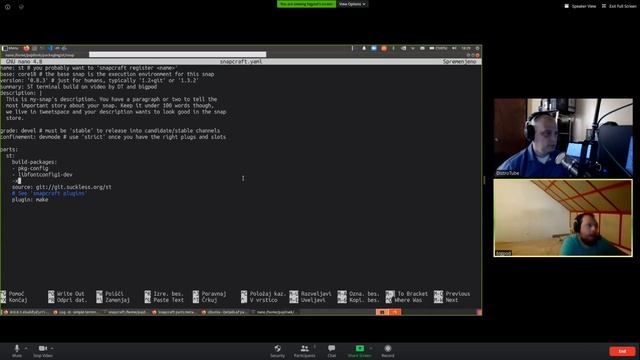Open video options arrow next to Stop Video

click(x=52, y=348)
